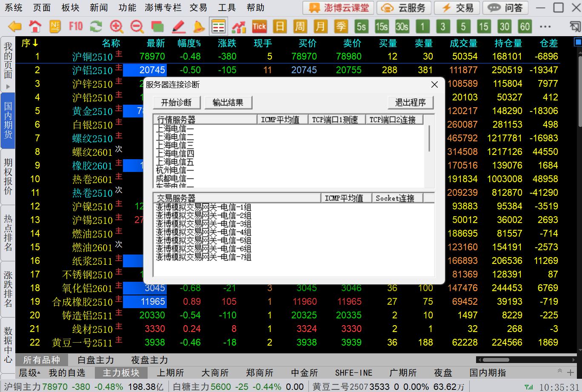The width and height of the screenshot is (582, 392).
Task: Click the yellow back arrow icon
Action: pos(15,27)
